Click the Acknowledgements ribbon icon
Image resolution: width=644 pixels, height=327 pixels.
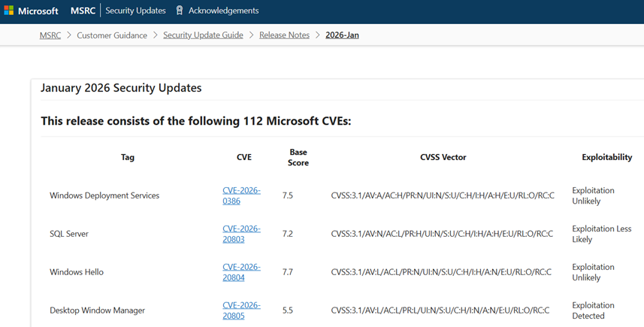(x=180, y=11)
